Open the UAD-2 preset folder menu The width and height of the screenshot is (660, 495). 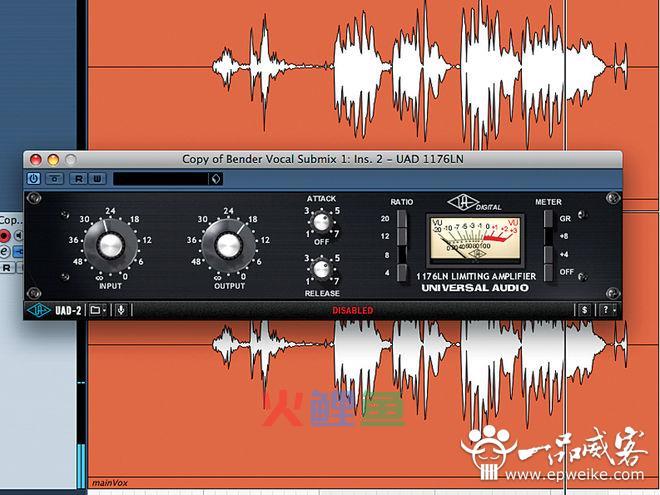click(98, 311)
